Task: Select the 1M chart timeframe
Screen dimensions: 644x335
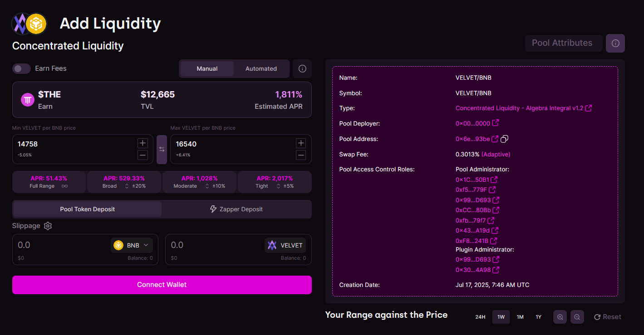Action: (x=520, y=317)
